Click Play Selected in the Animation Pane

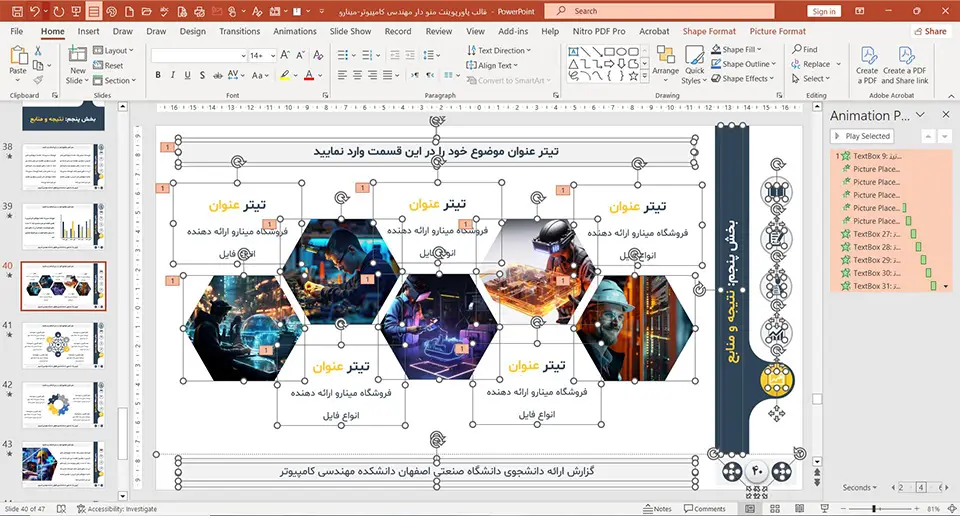862,136
